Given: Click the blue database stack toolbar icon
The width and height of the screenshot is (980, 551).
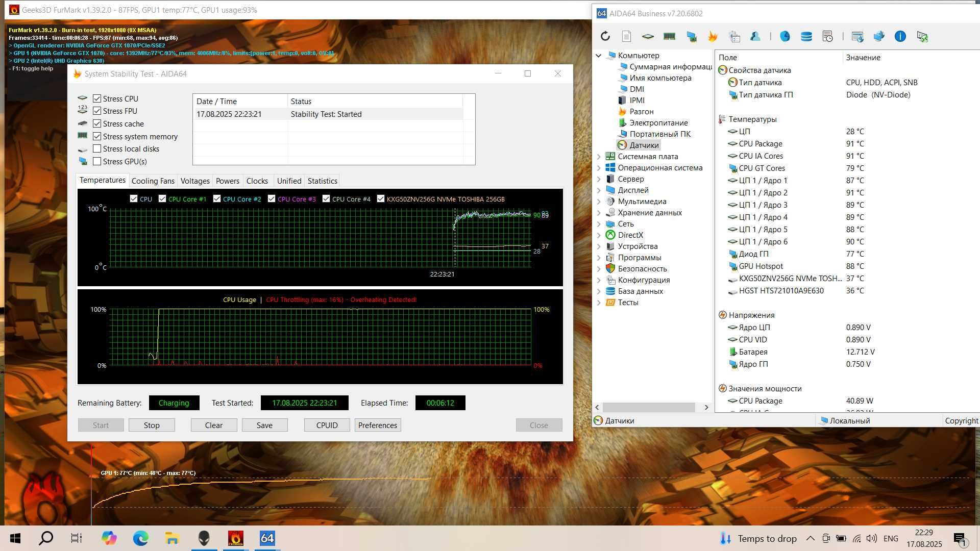Looking at the screenshot, I should [x=806, y=36].
